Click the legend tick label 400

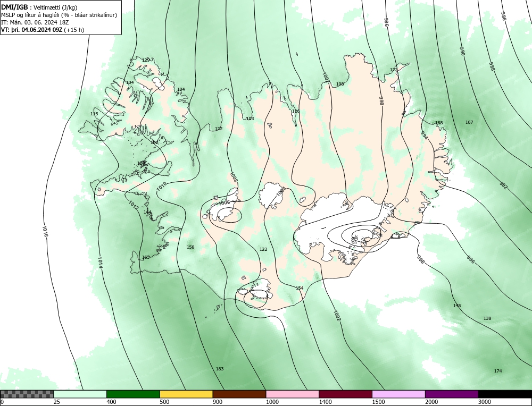[111, 402]
